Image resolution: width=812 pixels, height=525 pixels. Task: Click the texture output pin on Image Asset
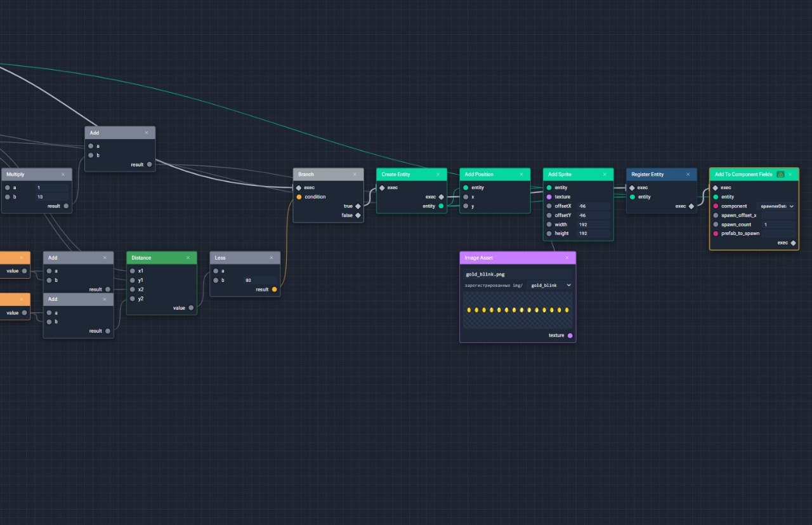[570, 335]
